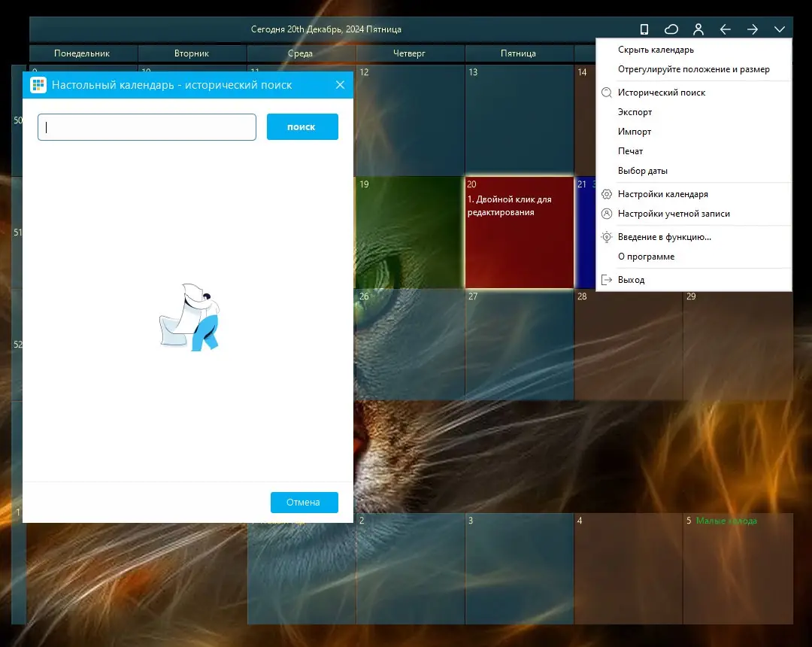Viewport: 812px width, 647px height.
Task: Click the December 14 calendar cell
Action: click(x=585, y=120)
